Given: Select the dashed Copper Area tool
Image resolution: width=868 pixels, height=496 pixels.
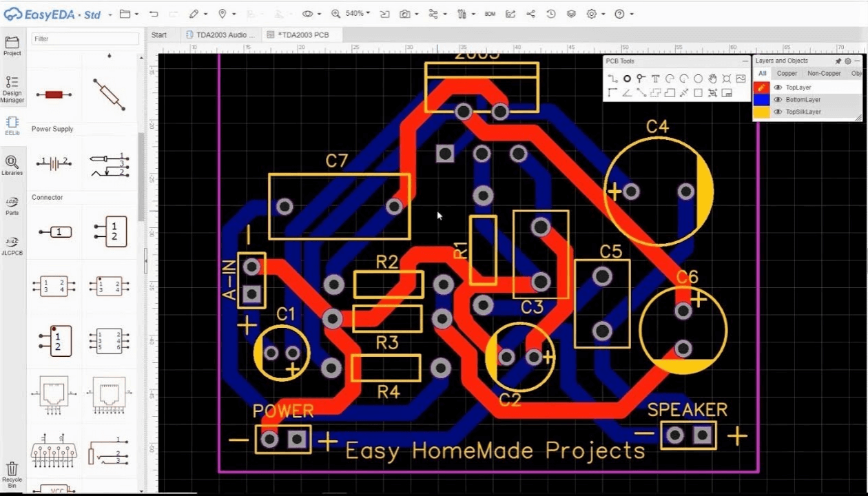Looking at the screenshot, I should point(655,93).
